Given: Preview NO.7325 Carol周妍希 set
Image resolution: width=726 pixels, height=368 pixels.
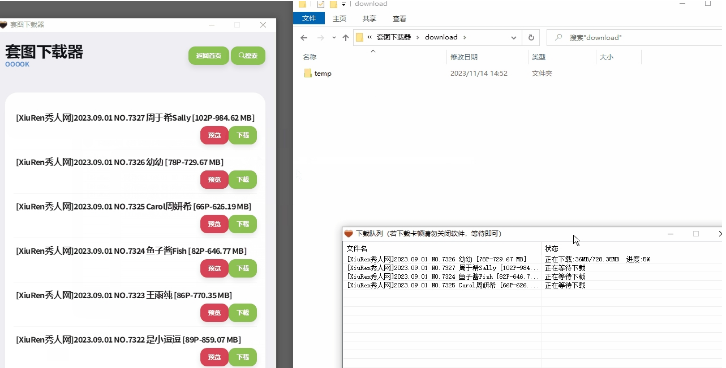Looking at the screenshot, I should point(214,224).
